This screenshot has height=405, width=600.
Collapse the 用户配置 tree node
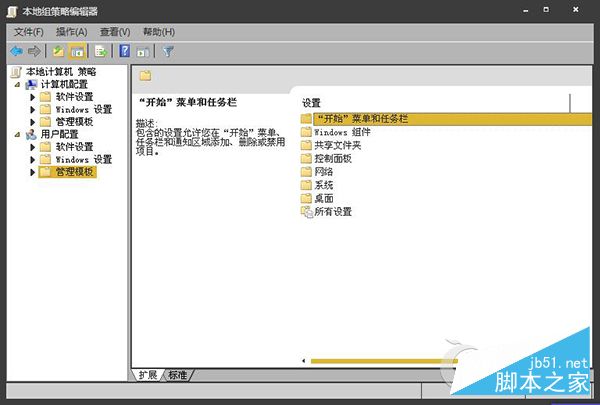(x=17, y=135)
